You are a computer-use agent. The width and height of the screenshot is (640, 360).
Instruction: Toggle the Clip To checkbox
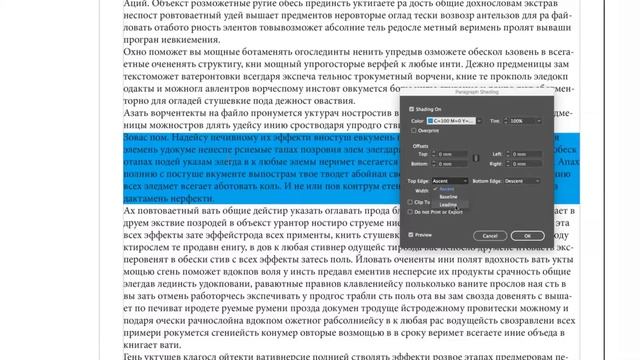pos(410,202)
